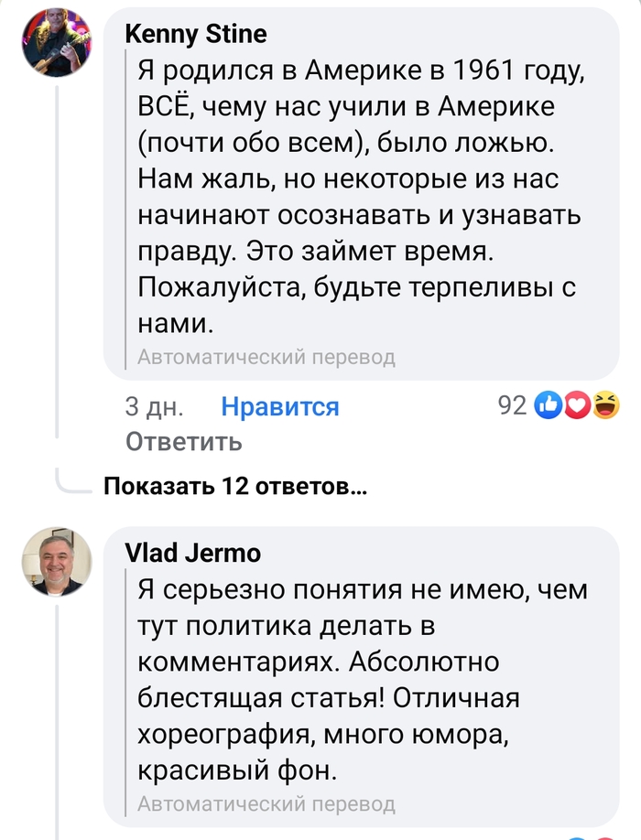
Task: Click the 3 дн. comment timestamp
Action: (154, 406)
